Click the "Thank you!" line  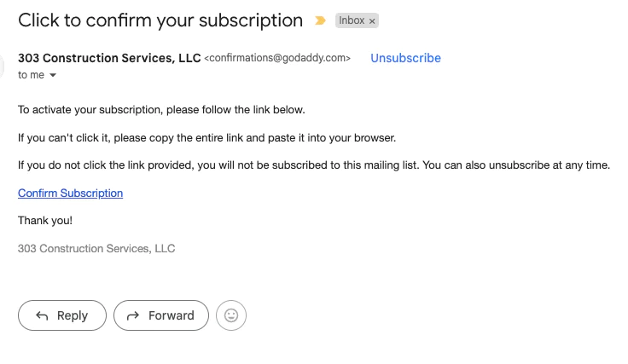pyautogui.click(x=45, y=221)
